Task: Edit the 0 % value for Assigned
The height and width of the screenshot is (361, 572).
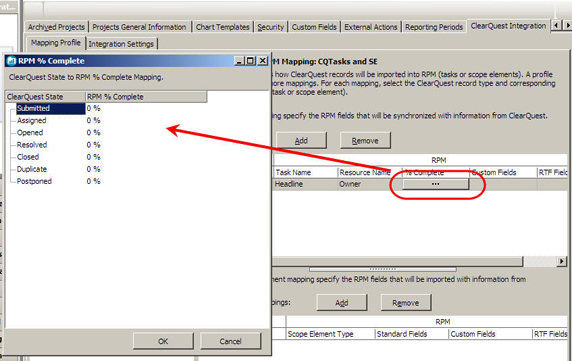Action: (93, 120)
